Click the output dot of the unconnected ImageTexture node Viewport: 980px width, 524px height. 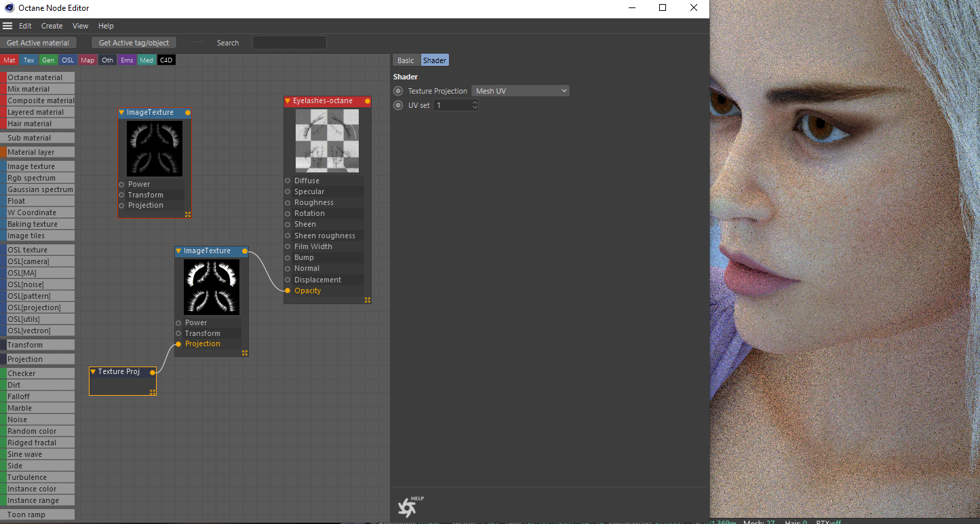[x=188, y=113]
